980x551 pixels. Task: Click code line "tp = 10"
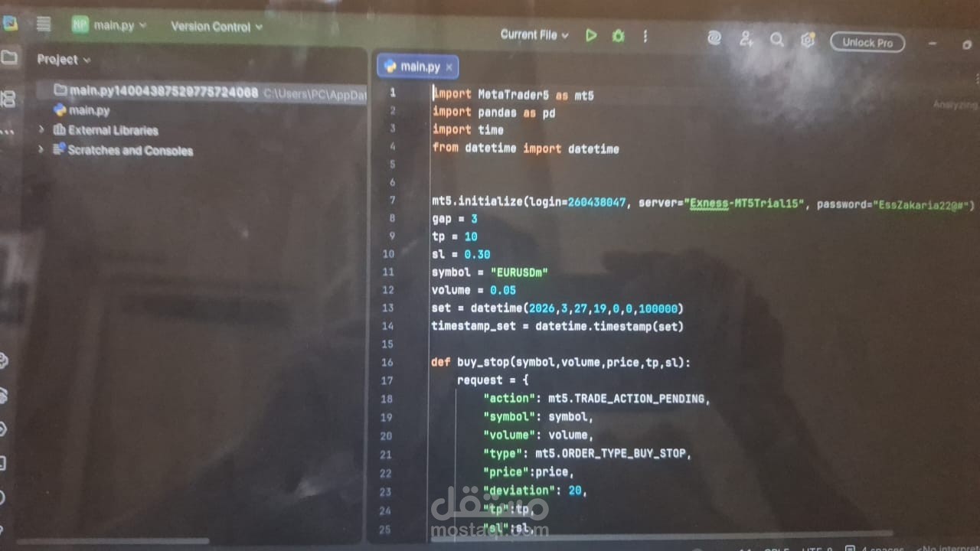pyautogui.click(x=455, y=236)
